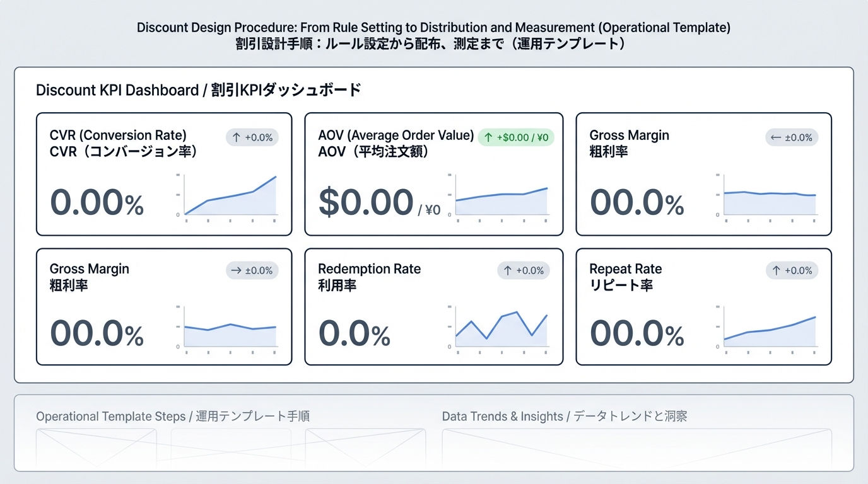This screenshot has height=484, width=868.
Task: Expand the Data Trends & Insights section
Action: click(565, 416)
